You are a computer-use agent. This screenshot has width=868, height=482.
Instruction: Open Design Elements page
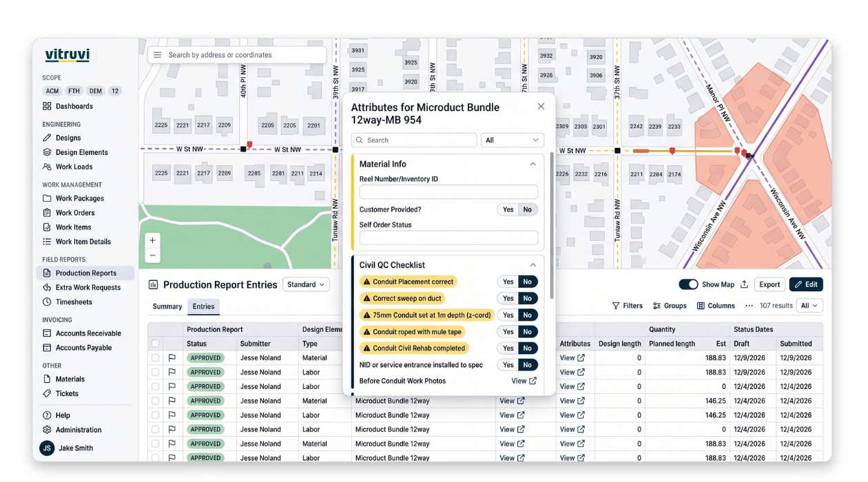coord(75,152)
